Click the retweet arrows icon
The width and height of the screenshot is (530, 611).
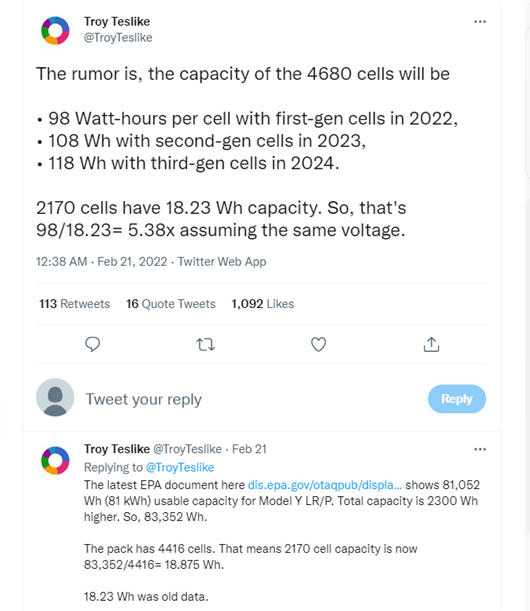tap(205, 344)
